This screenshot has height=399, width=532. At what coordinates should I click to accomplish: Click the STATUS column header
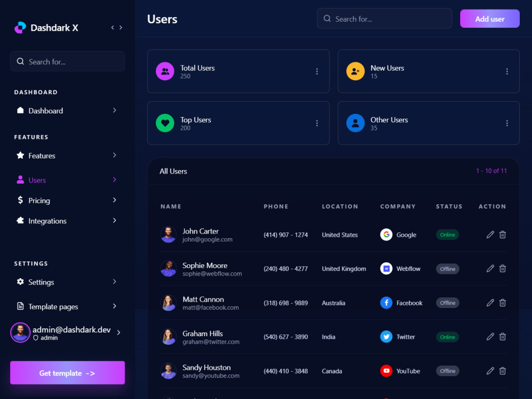[x=449, y=206]
